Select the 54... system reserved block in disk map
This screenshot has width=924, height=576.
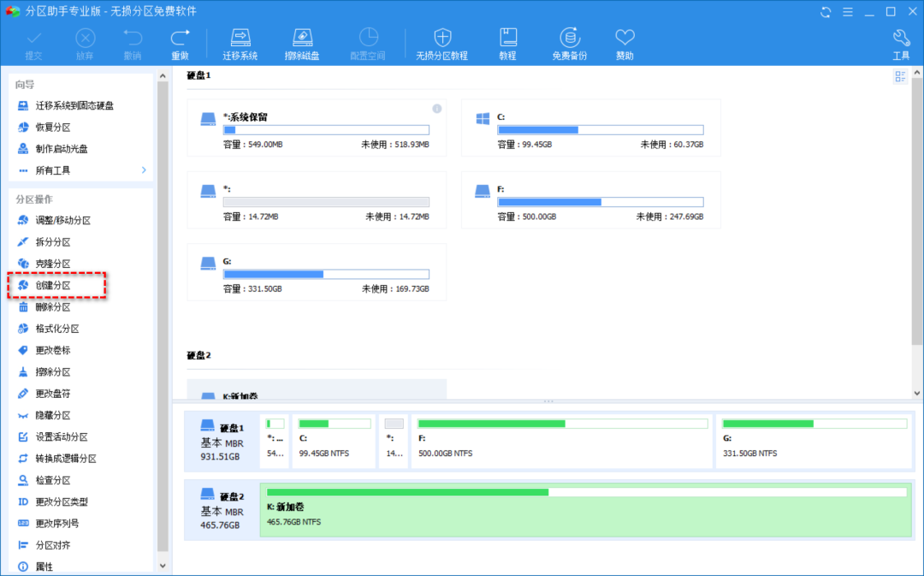(275, 442)
